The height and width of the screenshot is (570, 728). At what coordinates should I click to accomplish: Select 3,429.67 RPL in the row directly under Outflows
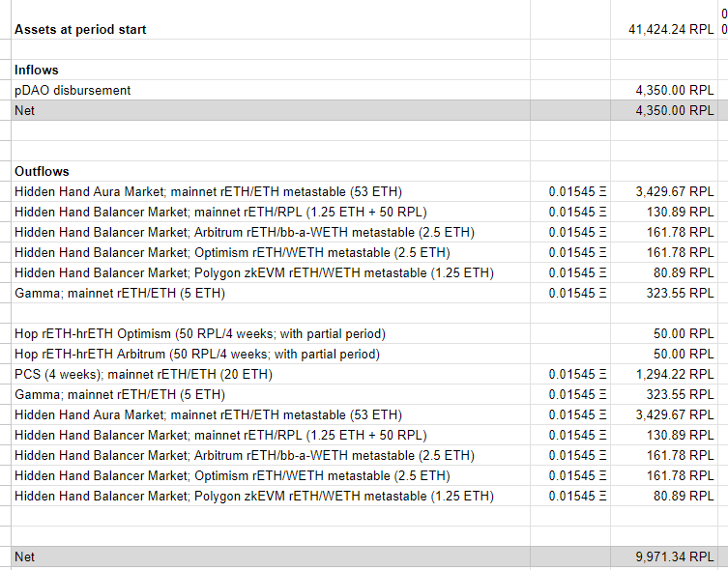click(x=675, y=191)
